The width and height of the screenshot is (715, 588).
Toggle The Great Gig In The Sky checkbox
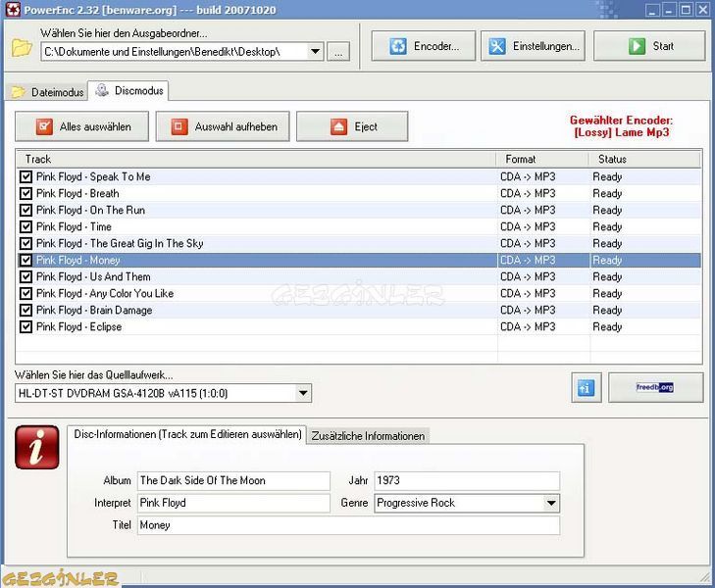point(26,243)
